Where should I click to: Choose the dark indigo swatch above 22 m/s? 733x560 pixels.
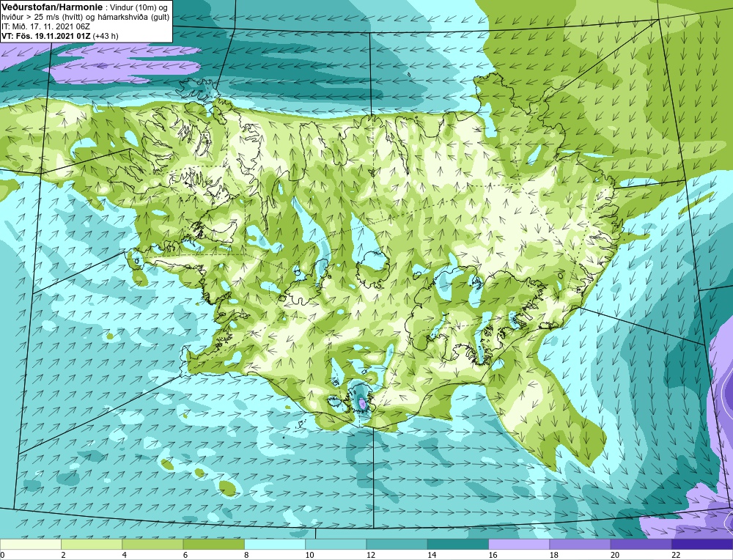pos(702,544)
